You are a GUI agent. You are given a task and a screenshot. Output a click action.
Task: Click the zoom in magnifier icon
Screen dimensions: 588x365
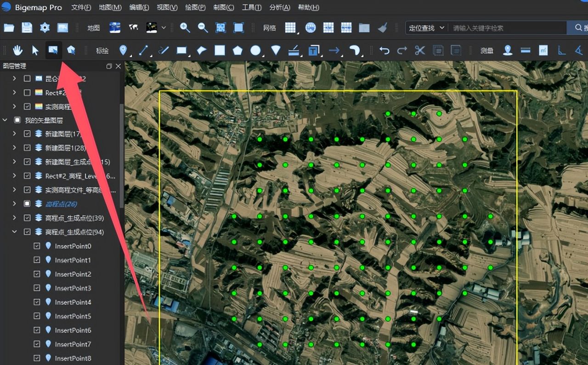pos(185,28)
